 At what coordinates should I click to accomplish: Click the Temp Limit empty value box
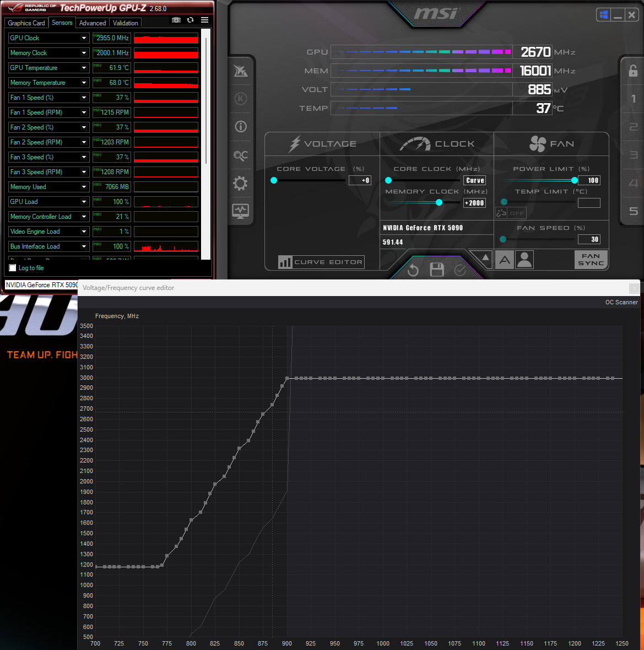(589, 203)
